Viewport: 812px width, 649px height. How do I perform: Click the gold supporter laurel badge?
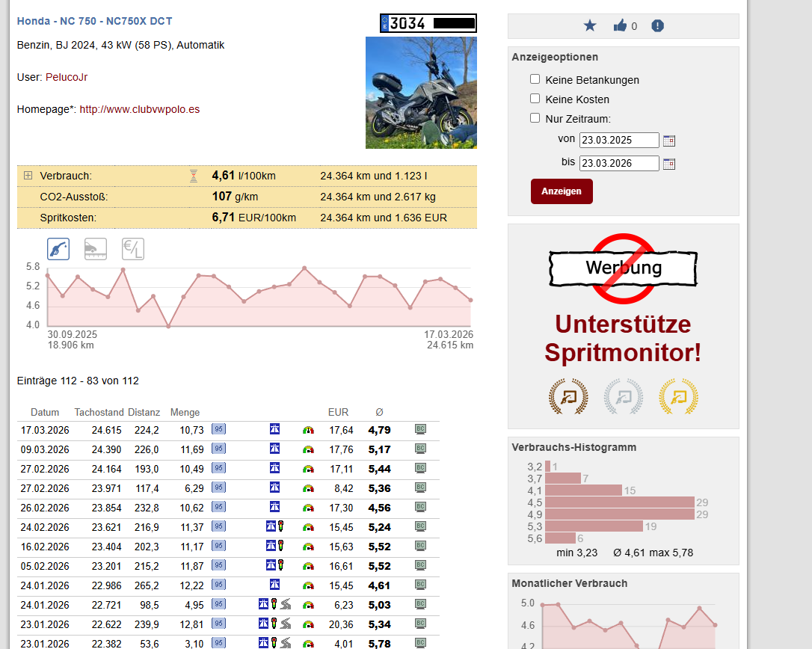678,396
